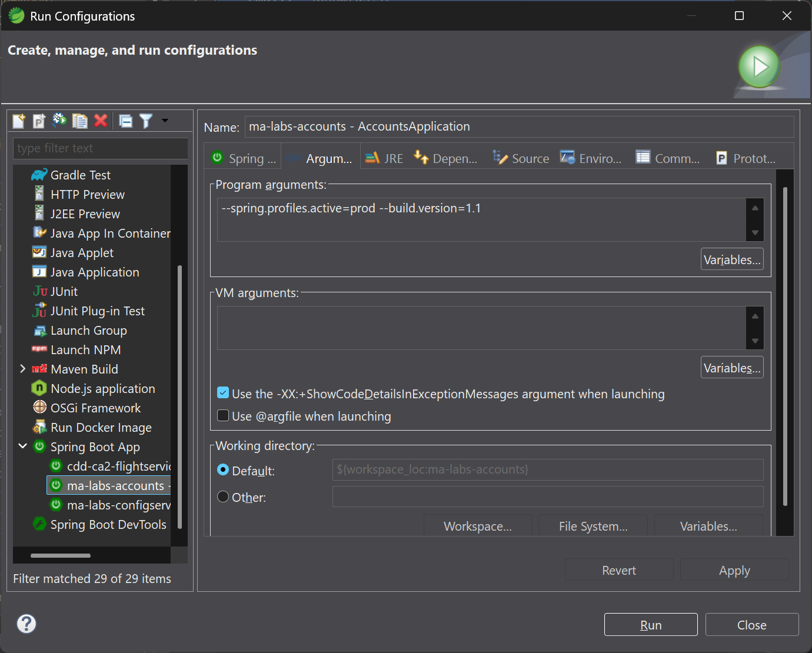
Task: Click the configuration Name field
Action: click(x=519, y=126)
